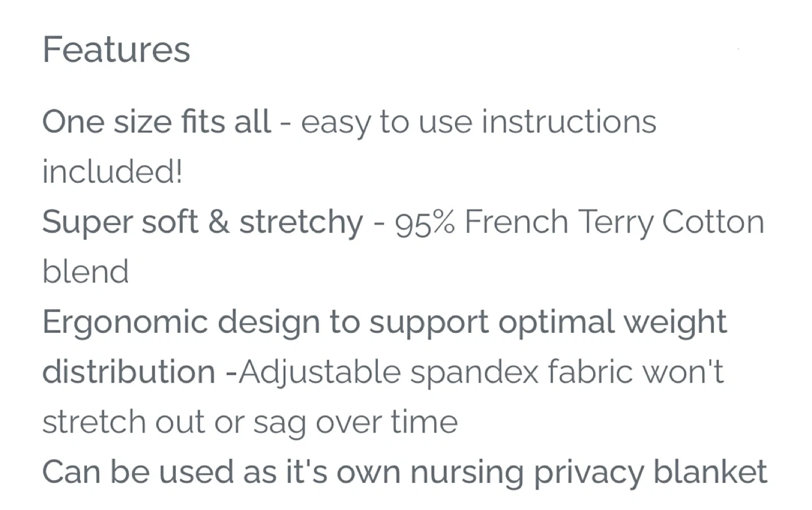812x510 pixels.
Task: Click the phrase "sag over time"
Action: 355,423
